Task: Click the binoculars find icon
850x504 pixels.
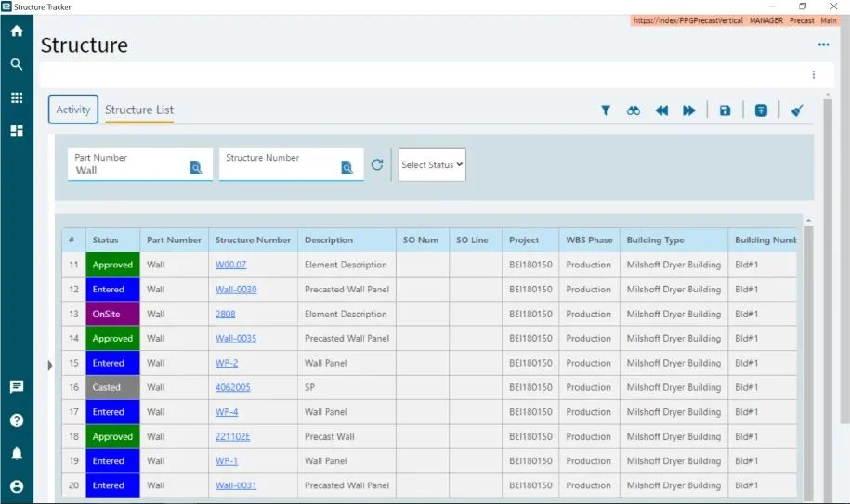Action: (634, 110)
